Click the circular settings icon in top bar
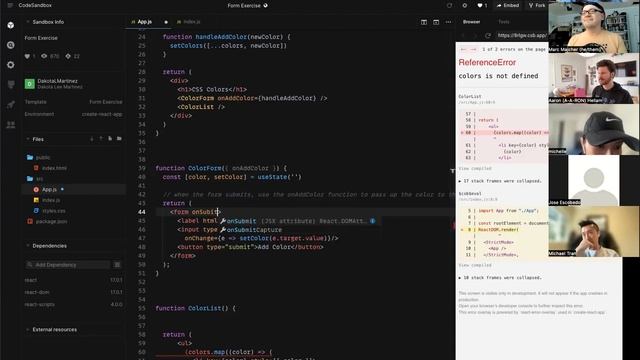The width and height of the screenshot is (640, 360). click(x=464, y=5)
